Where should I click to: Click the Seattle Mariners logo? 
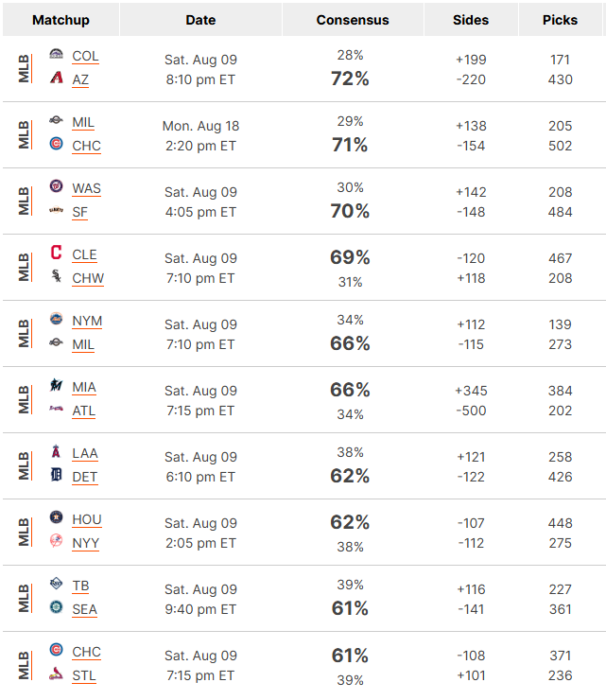[56, 607]
